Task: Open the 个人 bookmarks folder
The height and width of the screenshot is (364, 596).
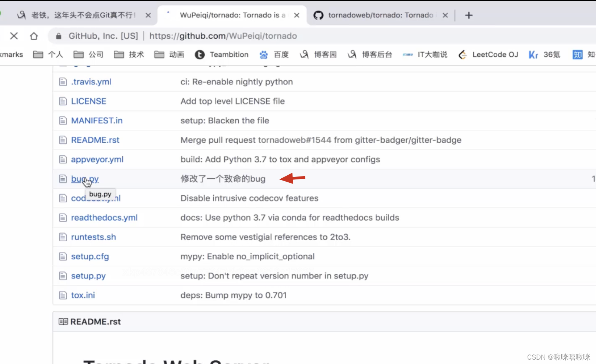Action: click(x=48, y=55)
